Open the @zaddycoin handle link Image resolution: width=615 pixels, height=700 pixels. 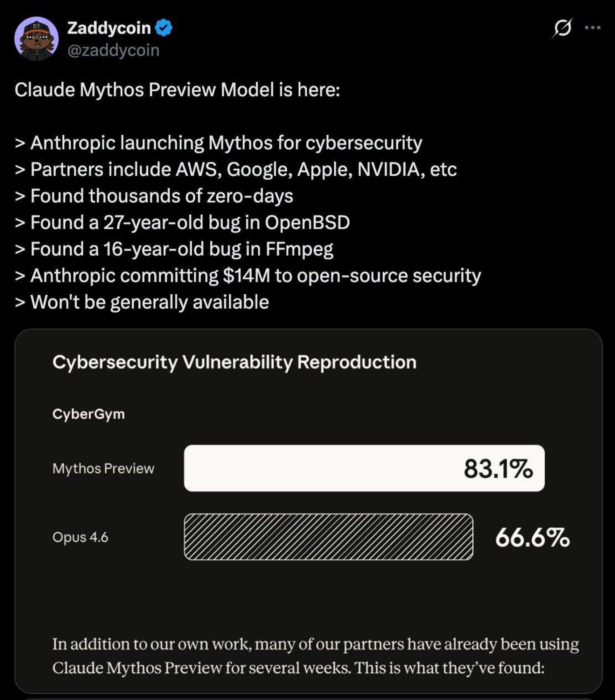click(x=113, y=50)
